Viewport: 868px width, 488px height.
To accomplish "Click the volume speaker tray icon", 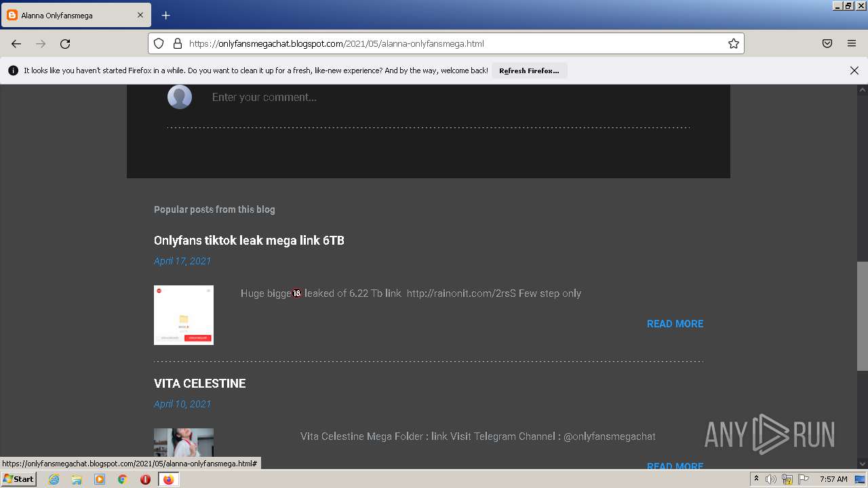I will click(771, 479).
